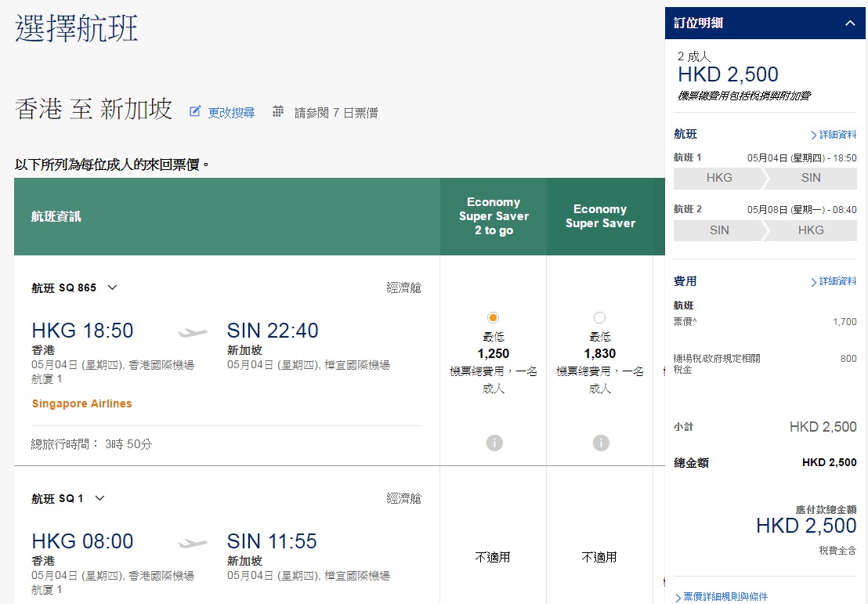The image size is (868, 604).
Task: Select the 1,250 Economy Super Saver 2 to go fare
Action: click(493, 317)
